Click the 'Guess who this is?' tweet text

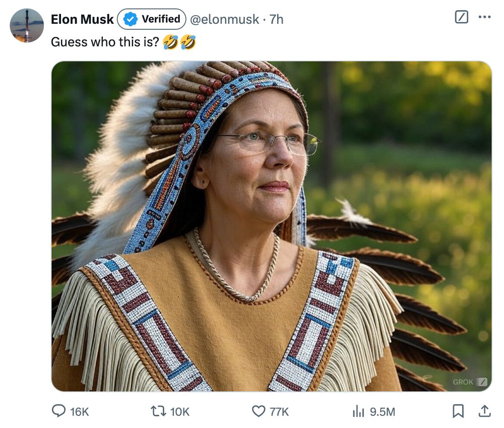(105, 42)
